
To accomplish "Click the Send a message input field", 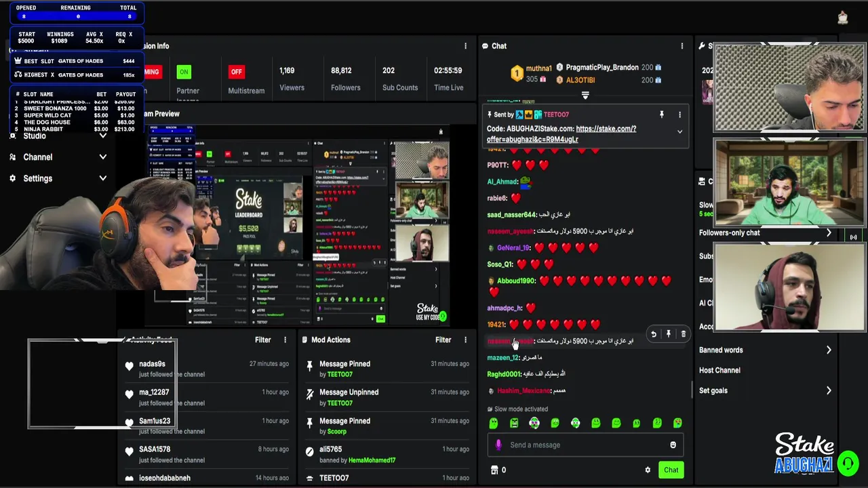I will point(585,445).
